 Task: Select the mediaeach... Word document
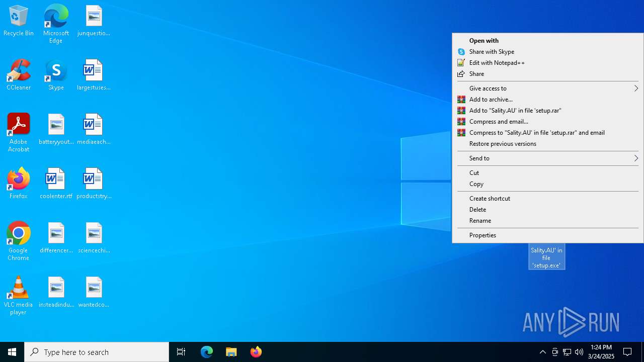(x=94, y=130)
